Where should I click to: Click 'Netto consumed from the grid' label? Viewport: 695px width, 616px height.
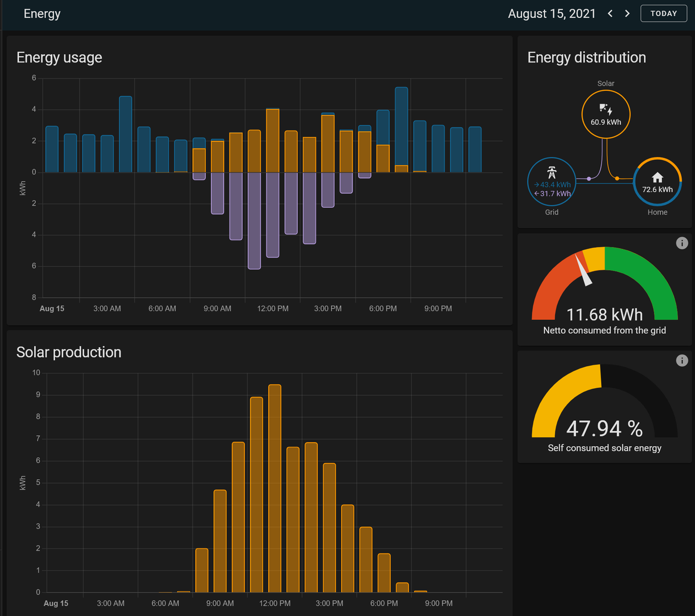(x=605, y=330)
